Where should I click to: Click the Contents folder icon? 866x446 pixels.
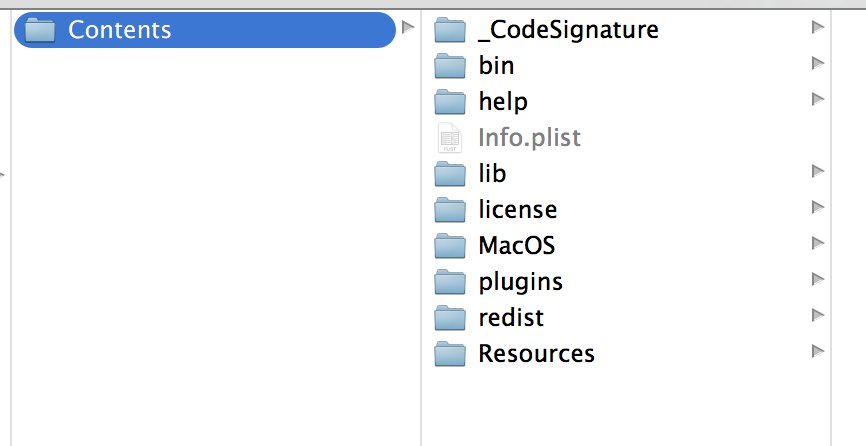(40, 30)
